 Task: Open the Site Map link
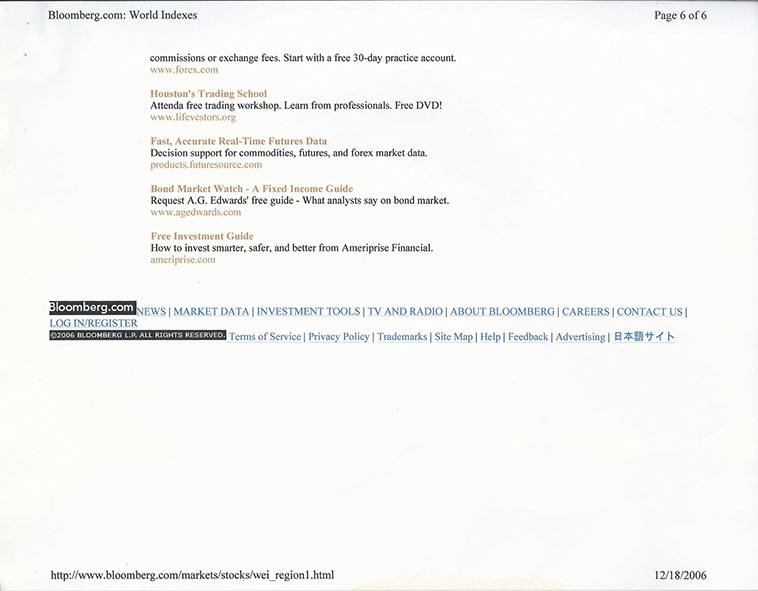coord(453,337)
